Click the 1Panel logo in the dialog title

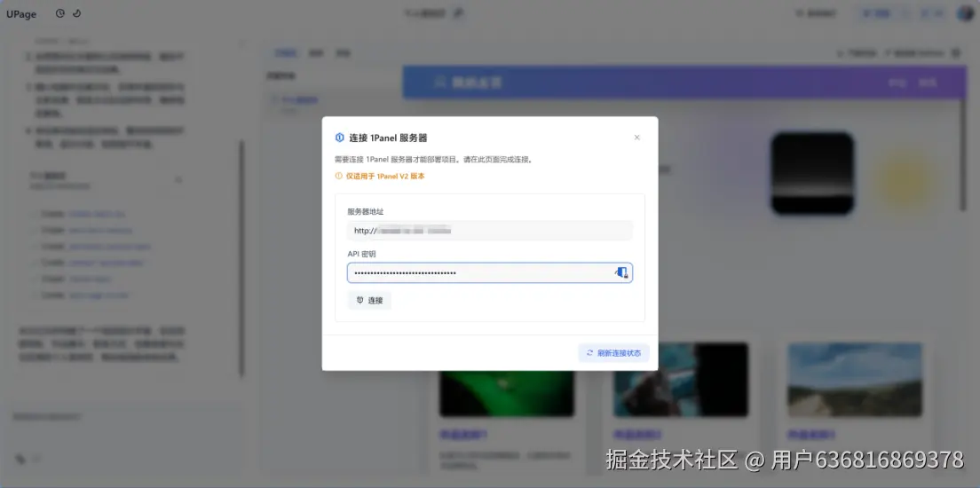(339, 138)
